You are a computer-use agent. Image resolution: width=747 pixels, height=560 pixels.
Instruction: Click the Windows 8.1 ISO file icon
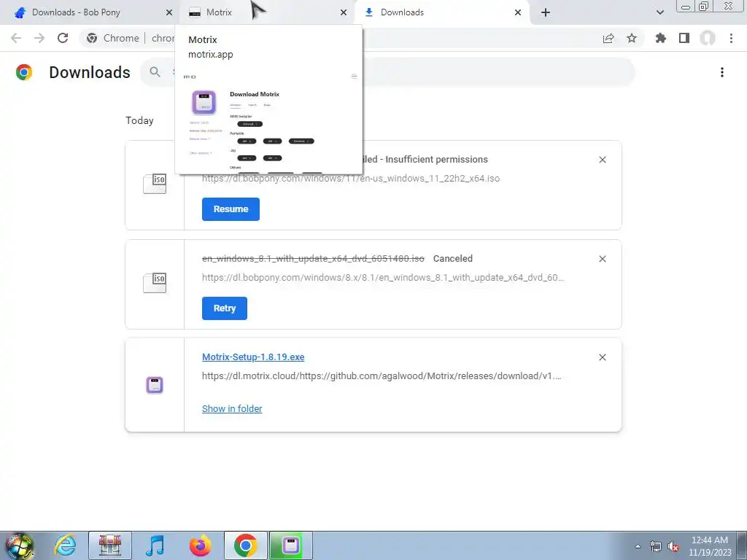(155, 283)
